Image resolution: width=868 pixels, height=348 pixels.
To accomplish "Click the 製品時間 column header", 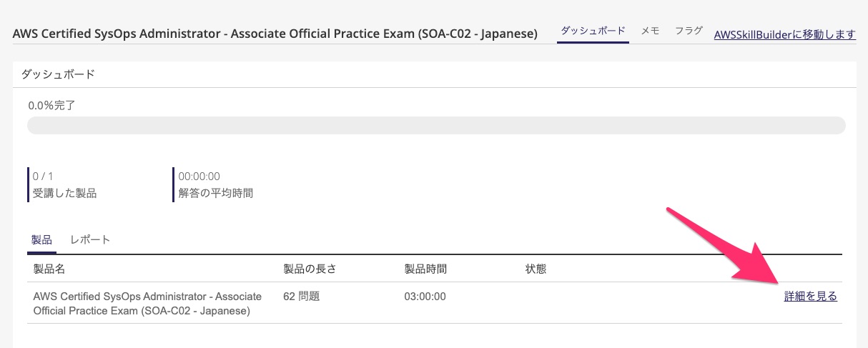I will [425, 269].
